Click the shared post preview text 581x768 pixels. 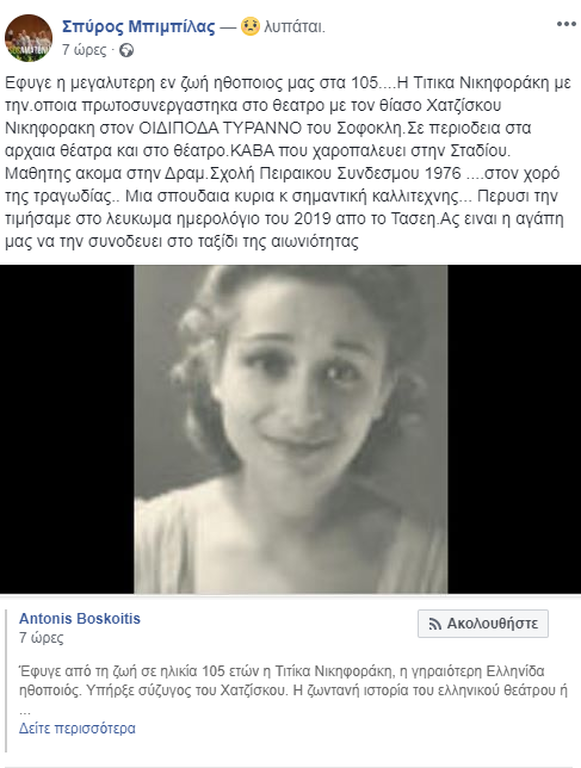click(293, 681)
